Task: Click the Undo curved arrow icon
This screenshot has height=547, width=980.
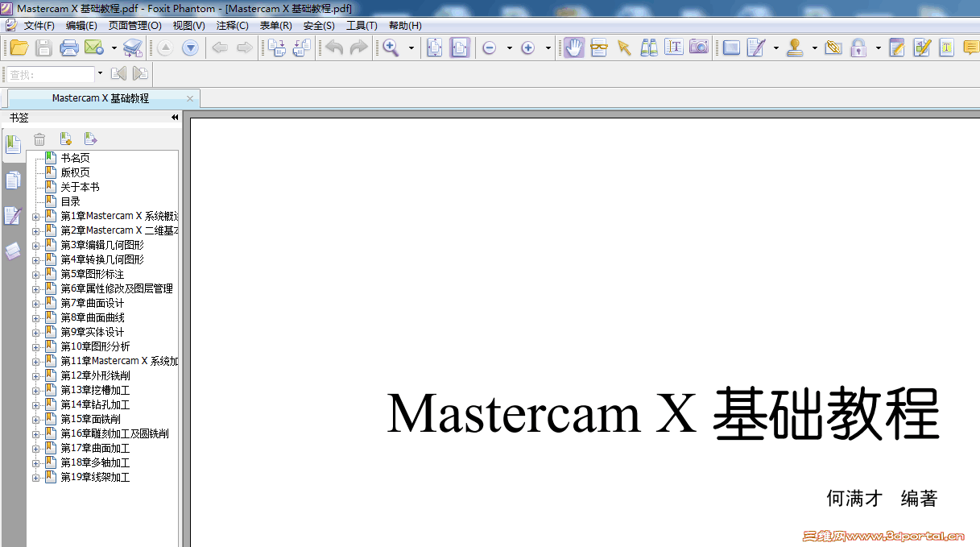Action: [x=334, y=48]
